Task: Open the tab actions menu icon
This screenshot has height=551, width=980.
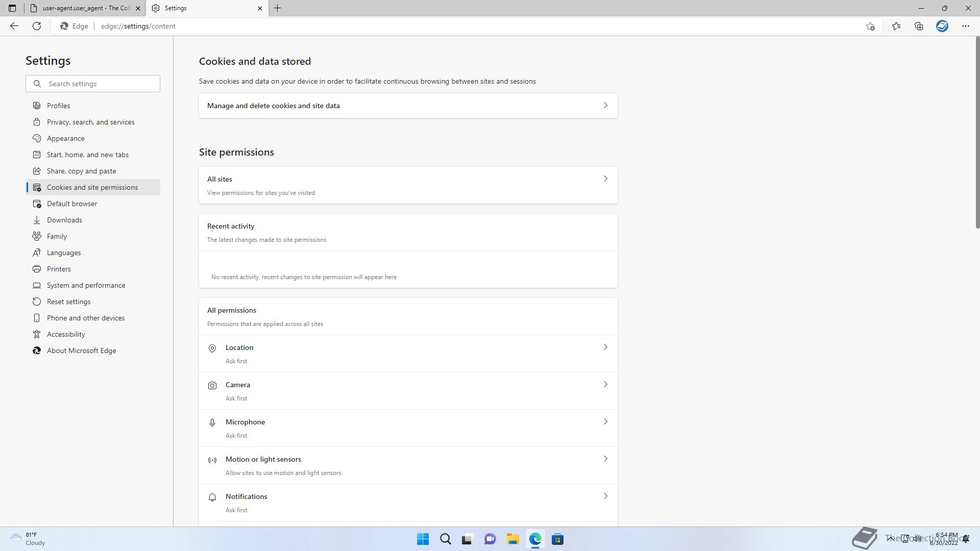Action: (x=12, y=8)
